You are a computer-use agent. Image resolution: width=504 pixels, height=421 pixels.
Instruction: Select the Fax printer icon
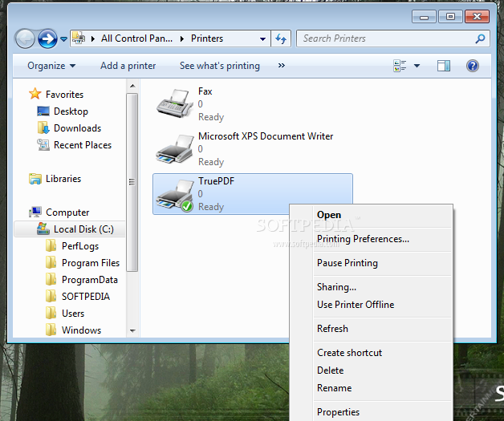[x=174, y=103]
